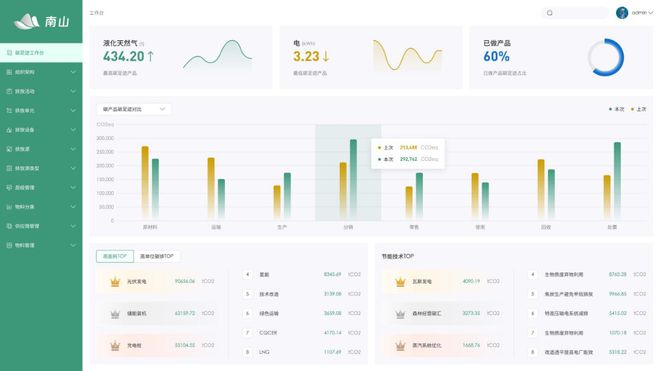
Task: Click the Nanshan mountain logo icon
Action: point(27,21)
